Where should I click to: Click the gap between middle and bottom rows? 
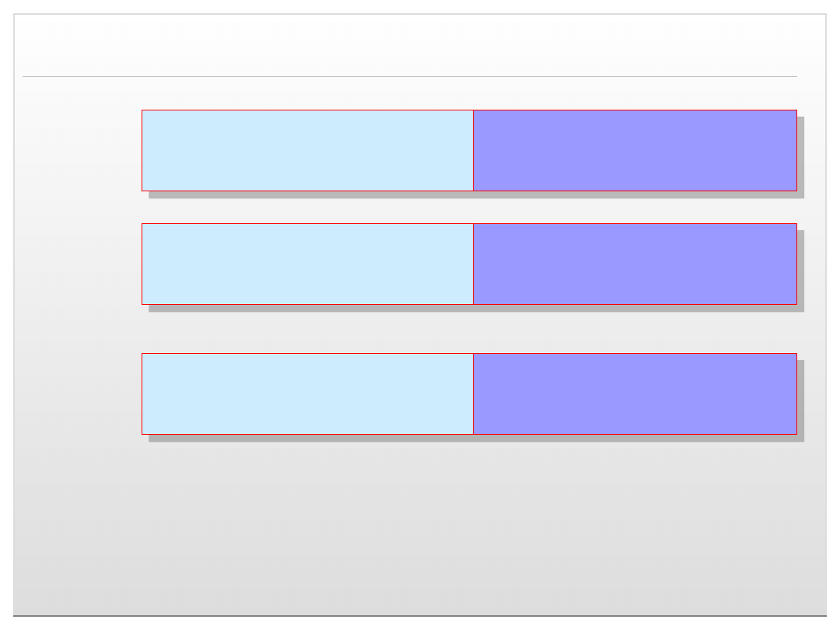click(467, 332)
